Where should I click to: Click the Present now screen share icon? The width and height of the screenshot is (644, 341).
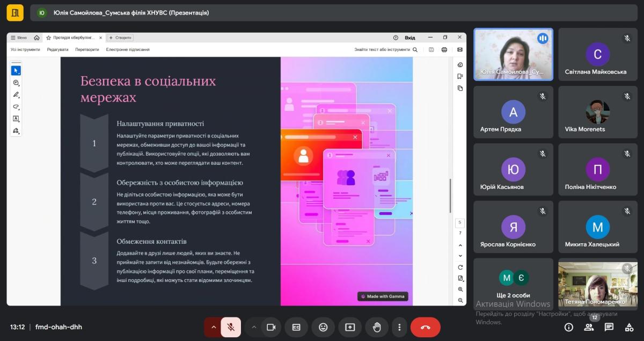(350, 327)
